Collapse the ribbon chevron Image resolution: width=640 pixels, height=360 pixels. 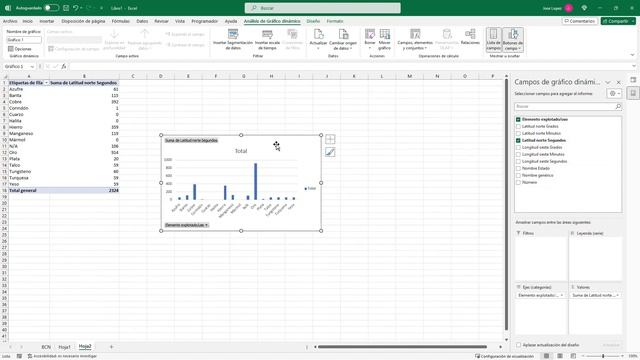(x=632, y=55)
